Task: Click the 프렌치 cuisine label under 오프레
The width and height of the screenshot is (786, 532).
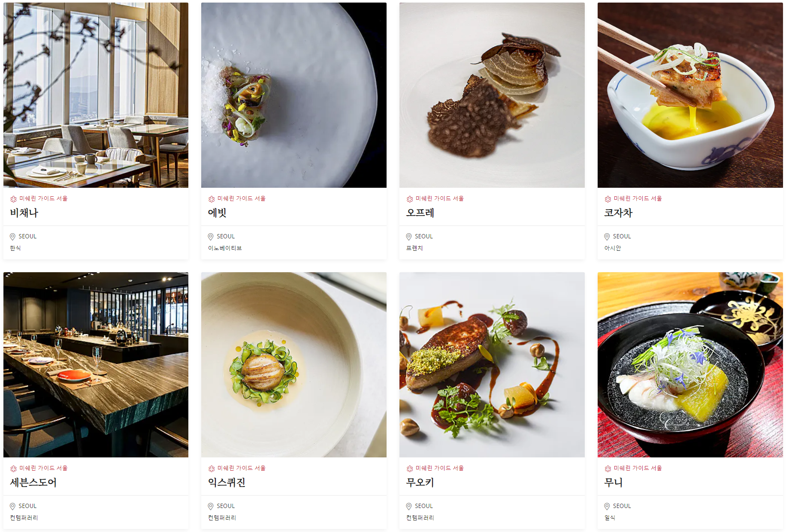Action: [x=414, y=248]
